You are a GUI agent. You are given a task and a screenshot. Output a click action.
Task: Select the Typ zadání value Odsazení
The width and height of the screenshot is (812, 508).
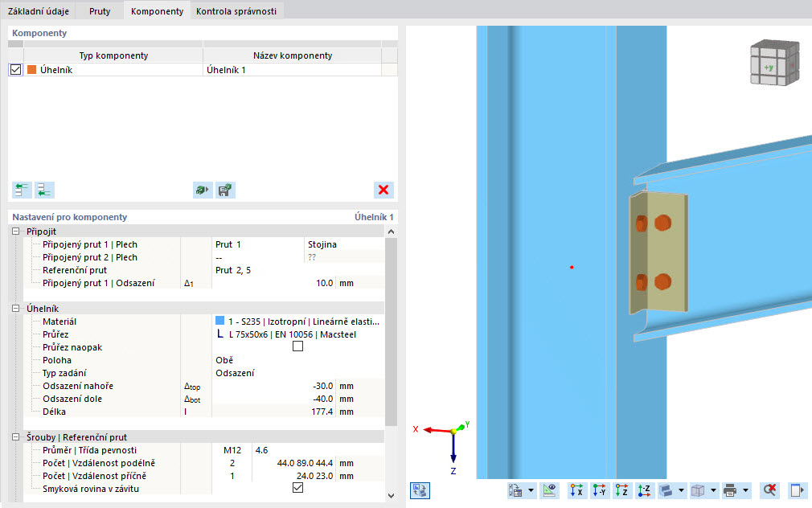[298, 373]
